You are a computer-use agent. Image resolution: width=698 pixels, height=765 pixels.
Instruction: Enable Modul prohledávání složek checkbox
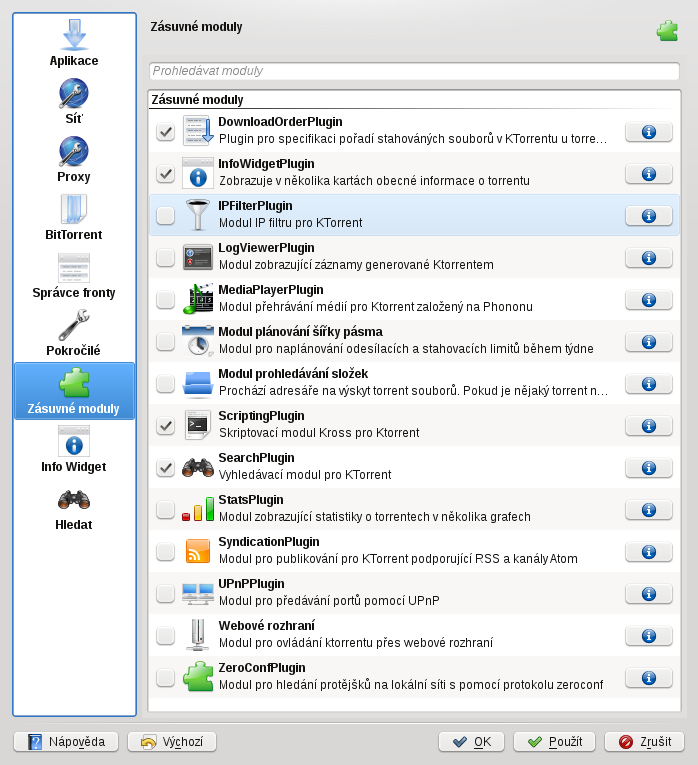(165, 383)
